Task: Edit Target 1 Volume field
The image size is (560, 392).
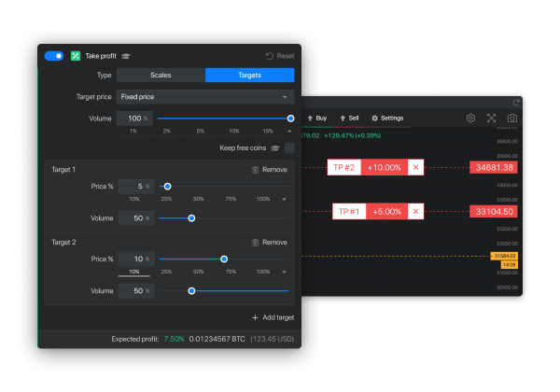Action: [136, 218]
